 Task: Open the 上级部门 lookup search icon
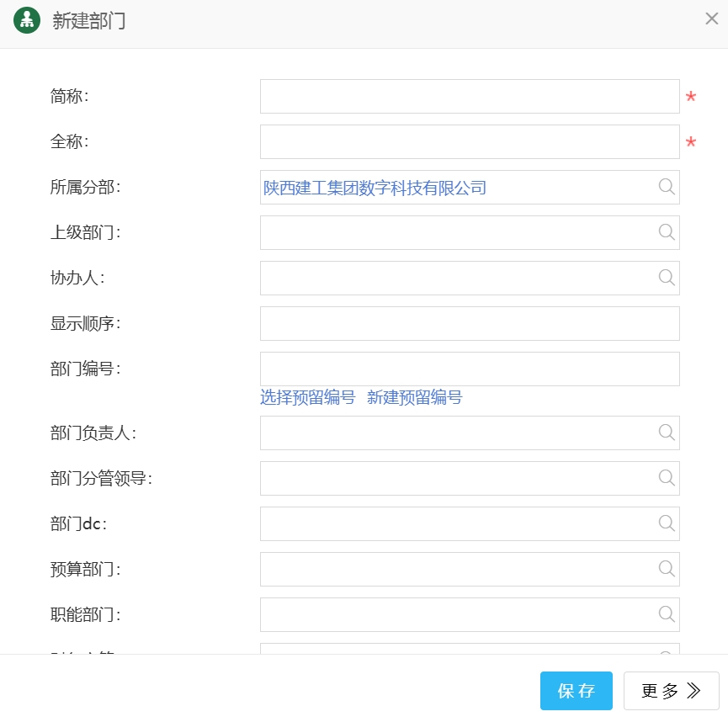point(667,232)
